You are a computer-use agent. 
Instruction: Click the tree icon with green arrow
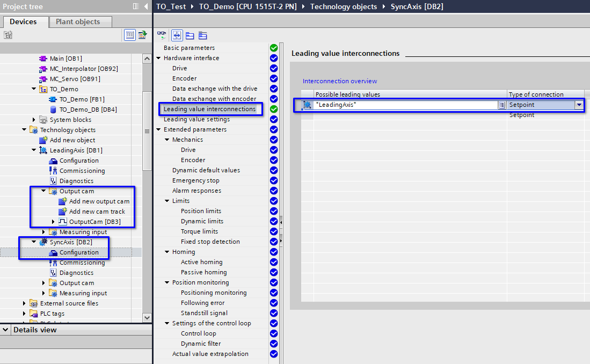142,35
